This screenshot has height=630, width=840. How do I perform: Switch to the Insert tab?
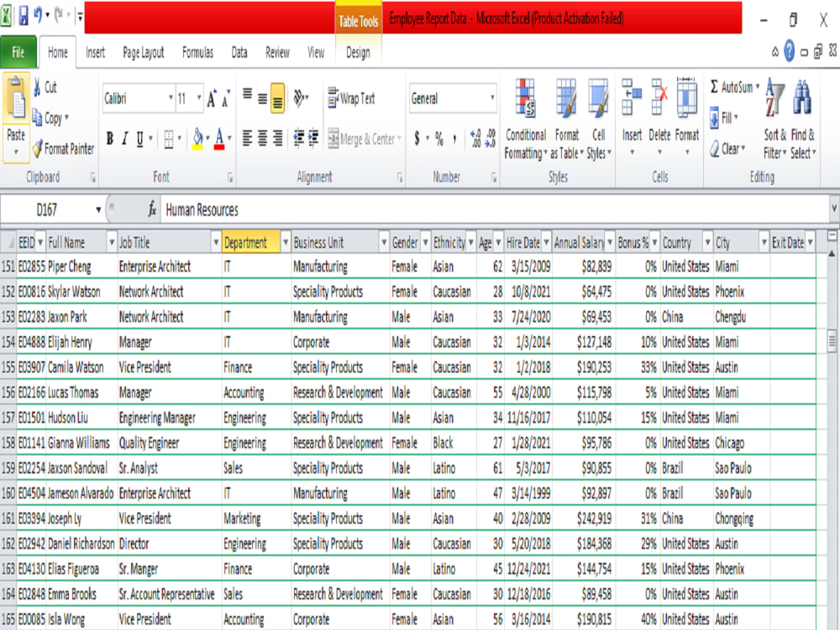pyautogui.click(x=96, y=52)
